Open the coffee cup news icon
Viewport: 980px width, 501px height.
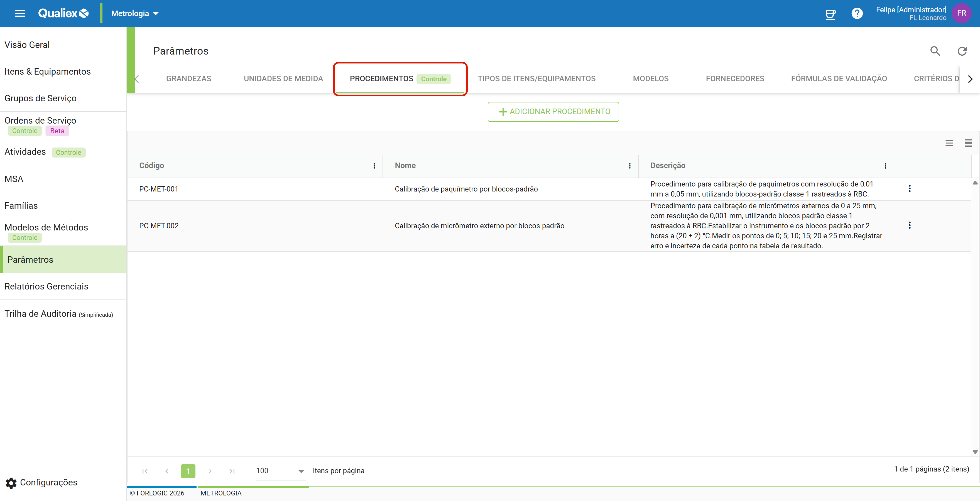[830, 14]
